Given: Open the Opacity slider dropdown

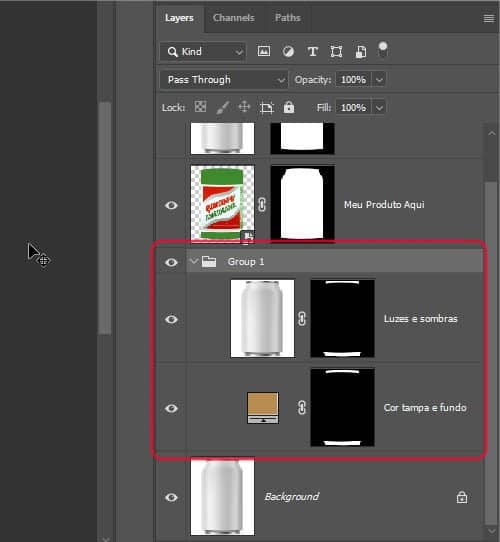Looking at the screenshot, I should [x=379, y=80].
